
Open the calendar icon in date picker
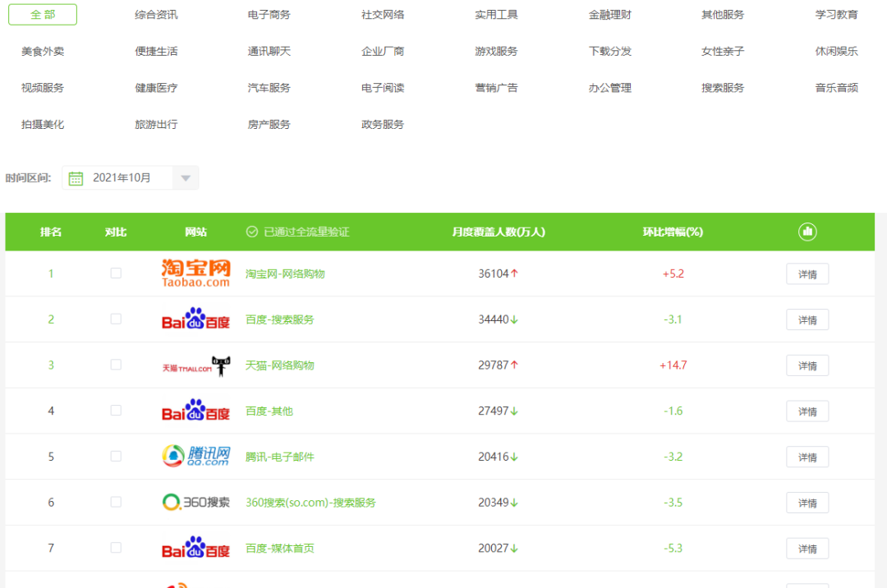click(76, 178)
